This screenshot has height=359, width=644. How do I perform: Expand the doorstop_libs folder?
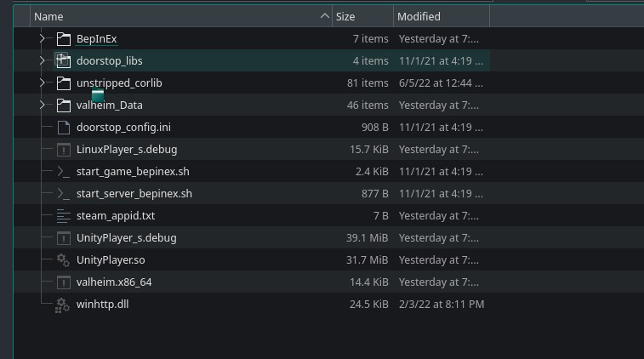coord(42,60)
